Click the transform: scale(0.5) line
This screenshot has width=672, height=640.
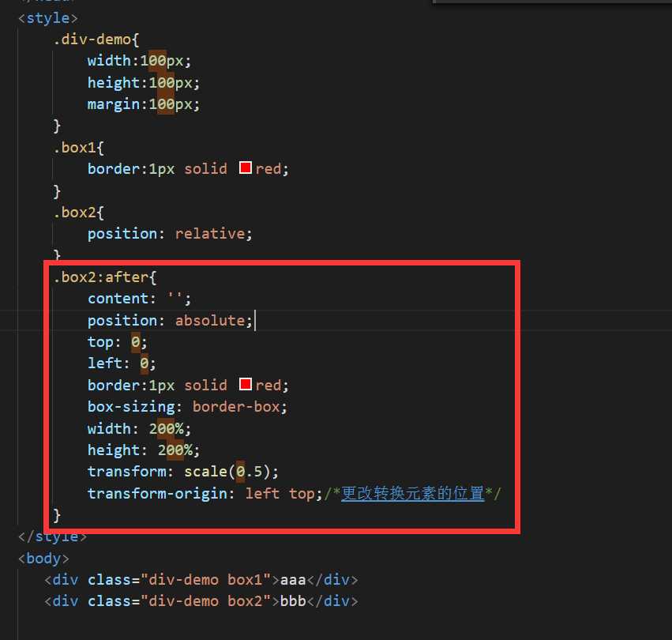point(183,472)
